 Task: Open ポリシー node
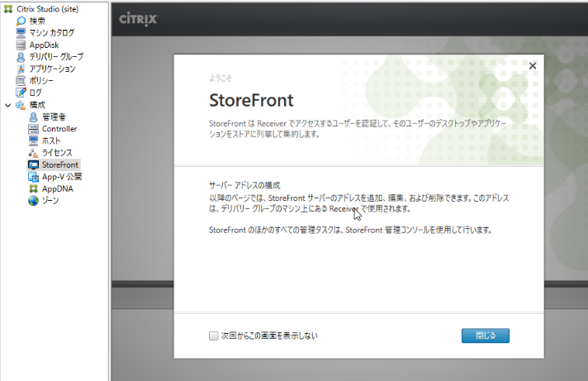41,81
